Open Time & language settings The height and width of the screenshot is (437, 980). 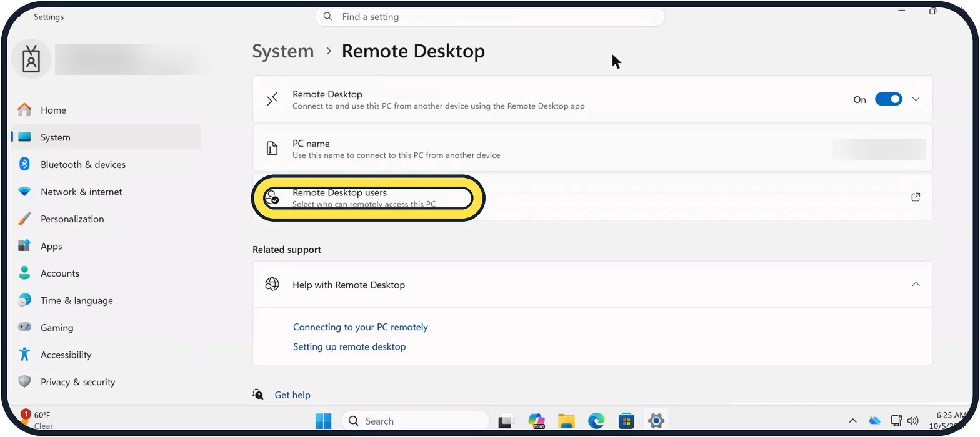[x=106, y=300]
